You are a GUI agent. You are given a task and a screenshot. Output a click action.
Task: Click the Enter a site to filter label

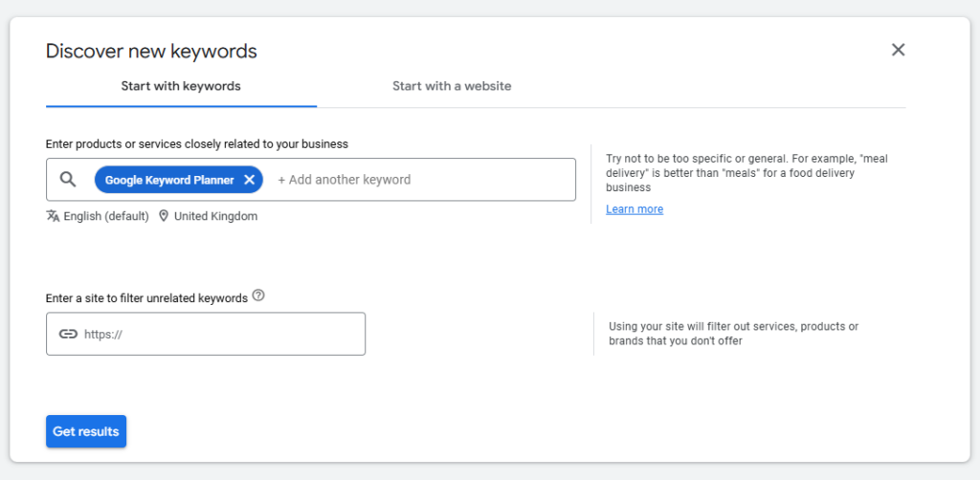(146, 298)
